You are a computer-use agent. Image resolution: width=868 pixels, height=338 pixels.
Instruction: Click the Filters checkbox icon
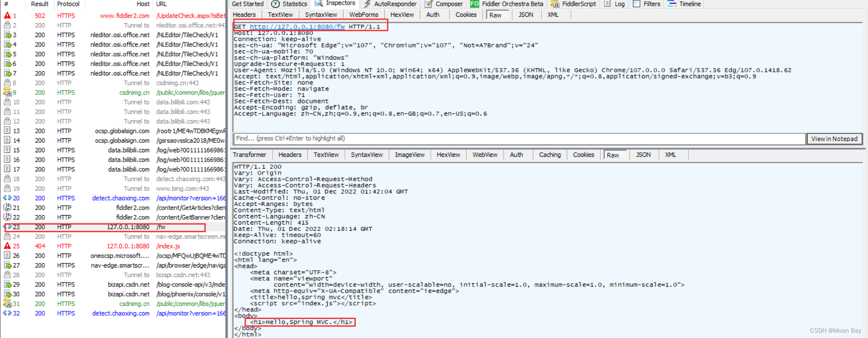coord(637,4)
